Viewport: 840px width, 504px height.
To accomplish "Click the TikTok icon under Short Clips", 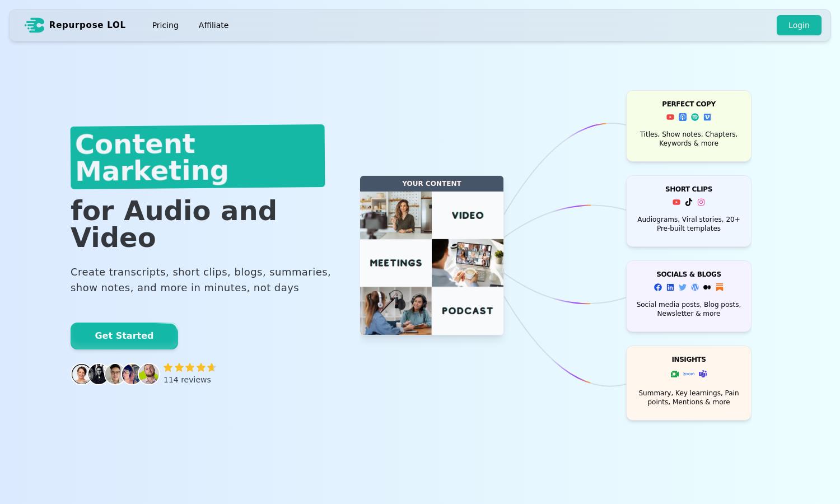I will 689,202.
